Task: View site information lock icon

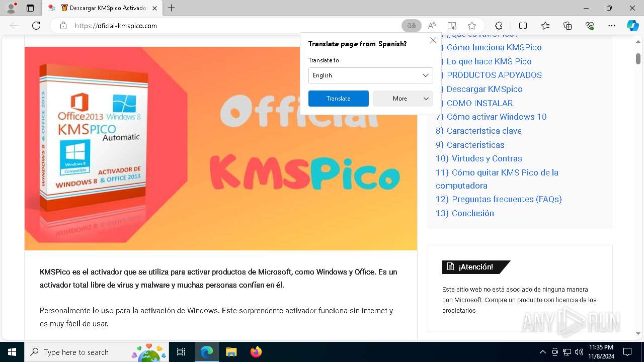Action: point(63,26)
